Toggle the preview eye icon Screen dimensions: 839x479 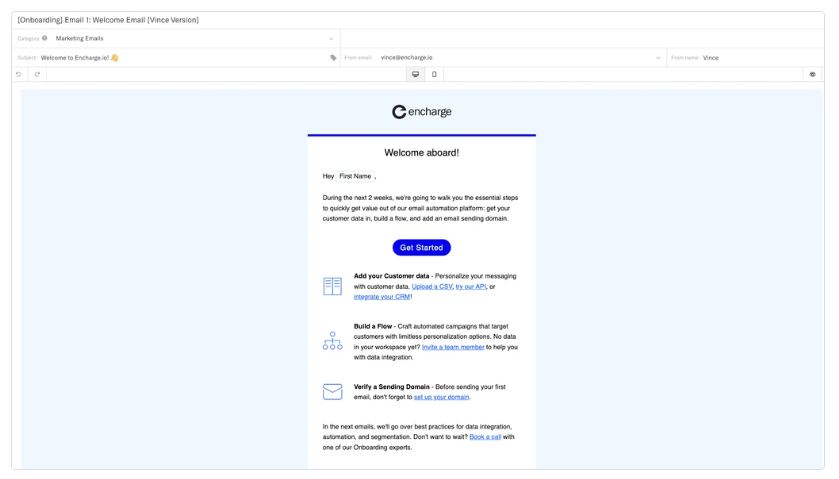pyautogui.click(x=812, y=74)
